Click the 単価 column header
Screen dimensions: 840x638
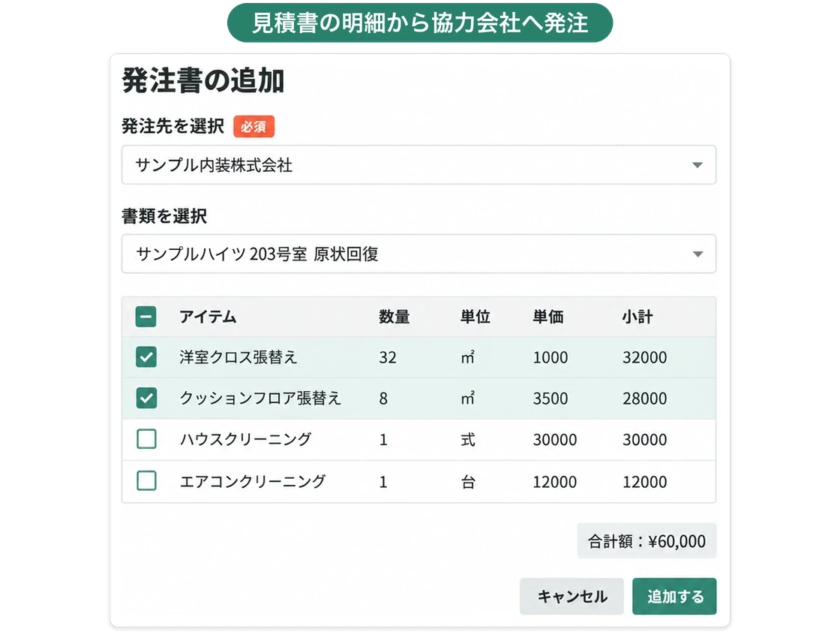[547, 317]
